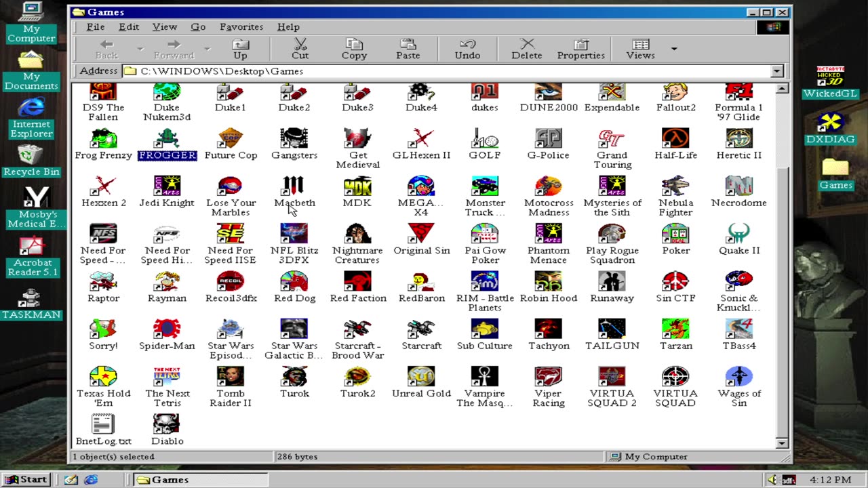Select the Sub Culture icon
This screenshot has height=488, width=868.
[485, 329]
